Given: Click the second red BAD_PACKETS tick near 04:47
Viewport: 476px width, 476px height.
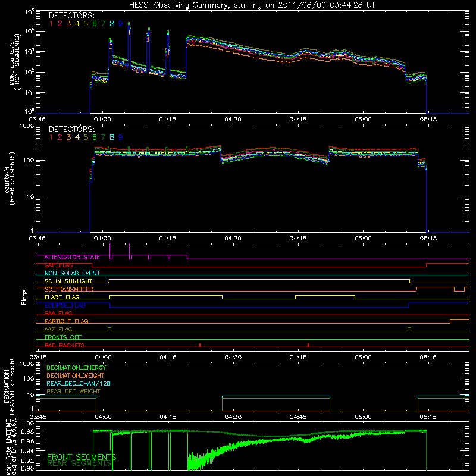Looking at the screenshot, I should [x=308, y=345].
